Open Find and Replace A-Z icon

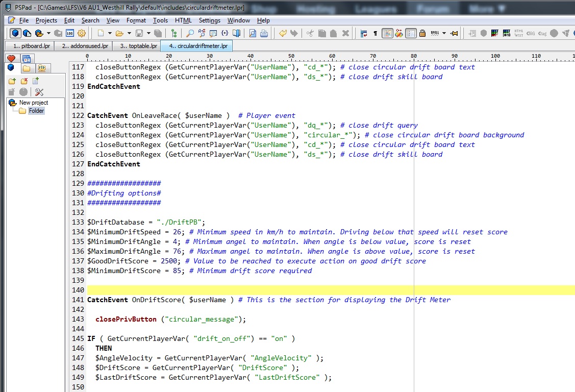202,33
